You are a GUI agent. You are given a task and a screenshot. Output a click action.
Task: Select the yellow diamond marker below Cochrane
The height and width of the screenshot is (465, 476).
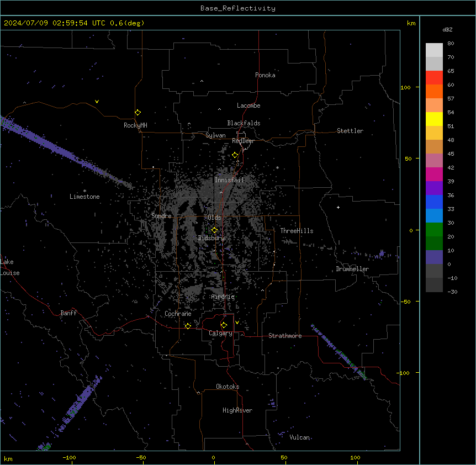coord(188,326)
